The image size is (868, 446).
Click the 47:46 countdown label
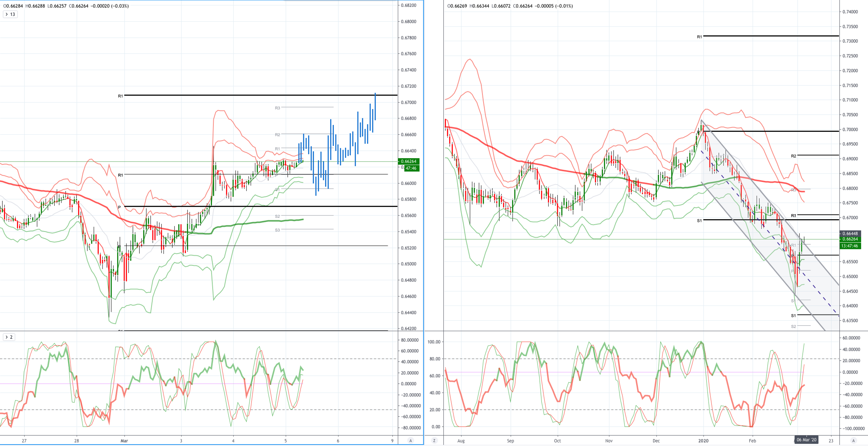pos(411,168)
